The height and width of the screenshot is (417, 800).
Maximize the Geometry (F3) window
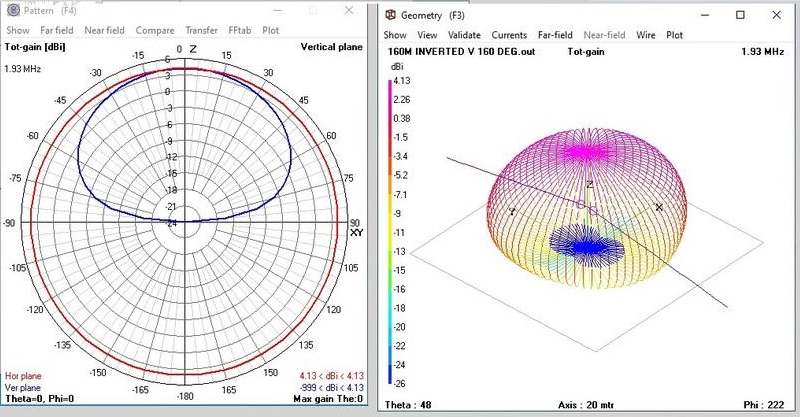point(740,15)
